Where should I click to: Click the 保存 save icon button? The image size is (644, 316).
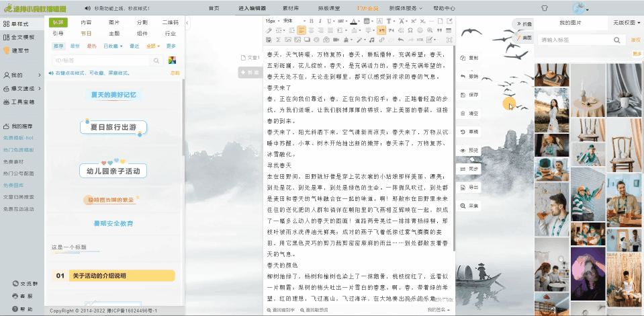point(469,95)
